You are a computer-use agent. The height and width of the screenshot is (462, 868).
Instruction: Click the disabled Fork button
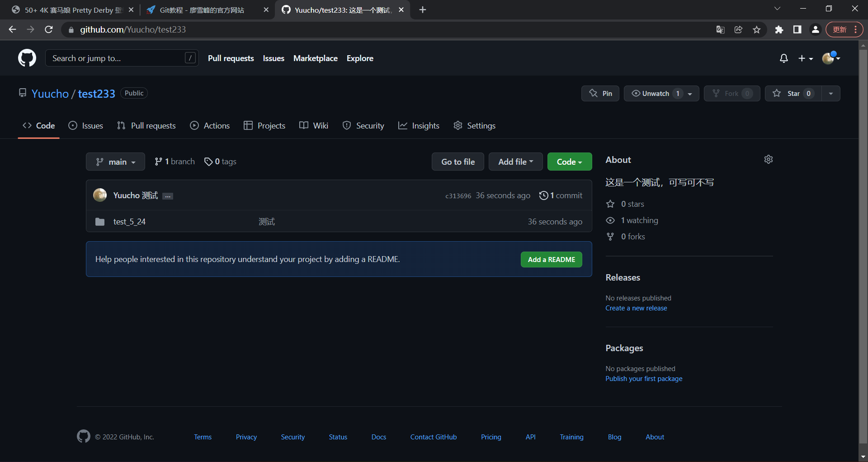(x=732, y=93)
